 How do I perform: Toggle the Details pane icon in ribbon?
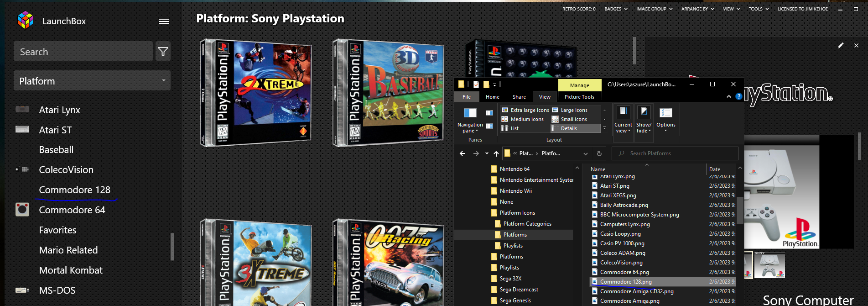click(489, 126)
